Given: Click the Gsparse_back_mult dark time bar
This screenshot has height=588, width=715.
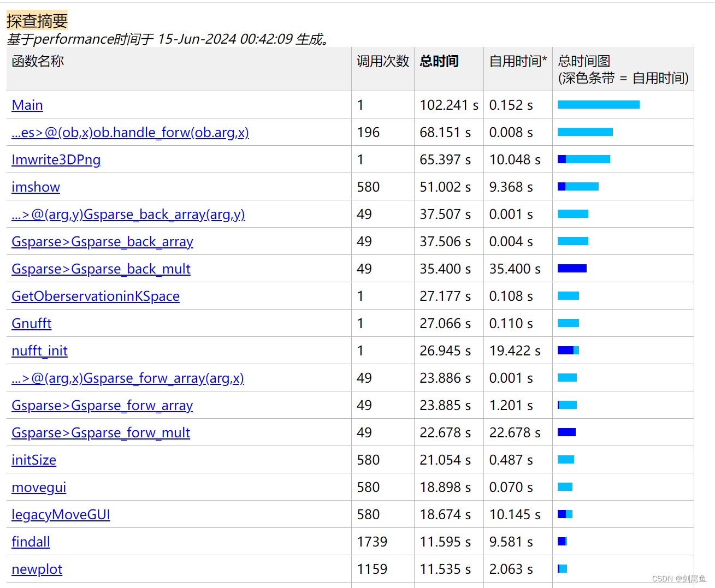Looking at the screenshot, I should pyautogui.click(x=572, y=268).
